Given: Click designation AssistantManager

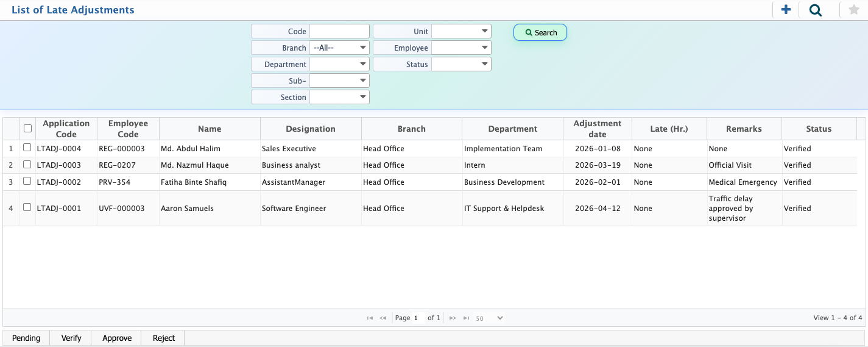Looking at the screenshot, I should click(294, 182).
